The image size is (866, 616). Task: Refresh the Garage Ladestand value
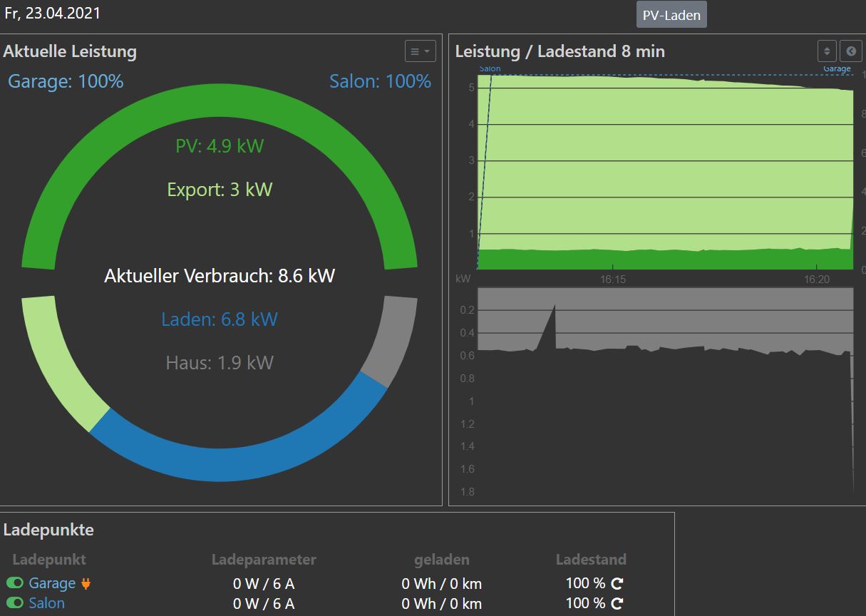coord(617,583)
